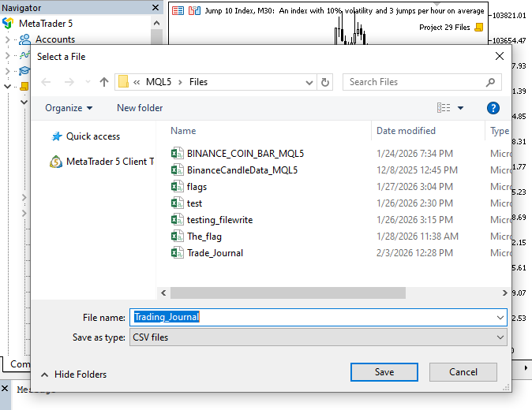Select Quick access in sidebar
Screen dimensions: 532x410
[93, 136]
